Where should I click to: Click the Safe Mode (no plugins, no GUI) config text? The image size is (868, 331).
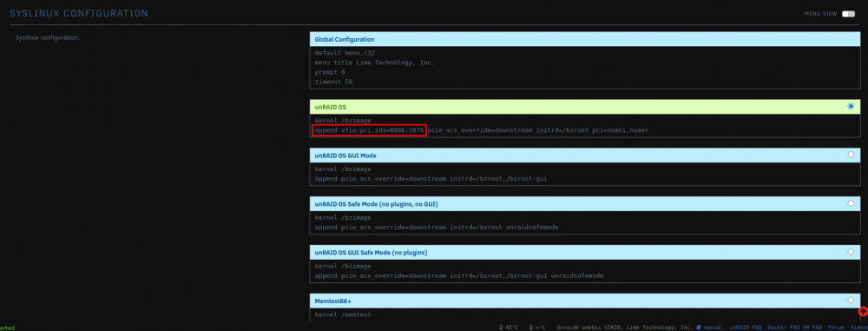tap(585, 223)
